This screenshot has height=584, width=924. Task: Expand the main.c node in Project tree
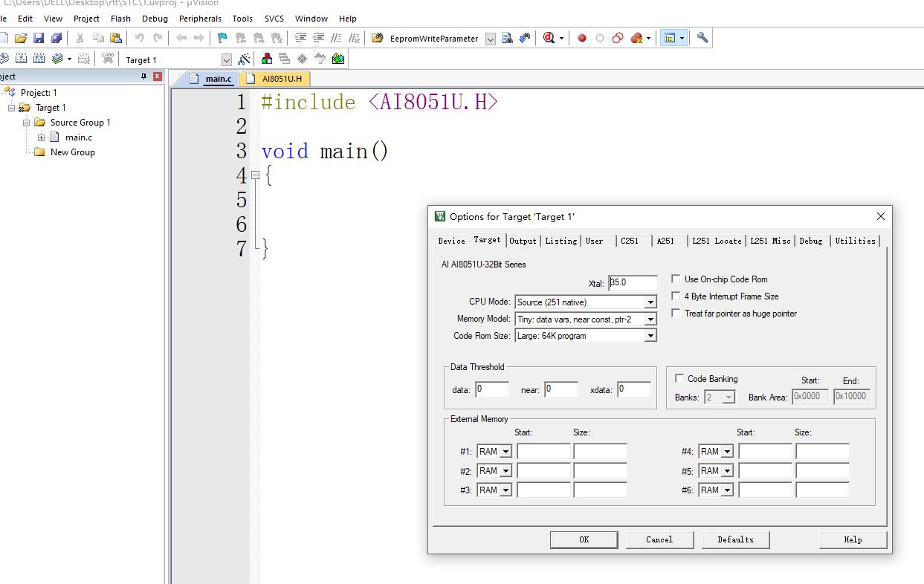pyautogui.click(x=42, y=137)
